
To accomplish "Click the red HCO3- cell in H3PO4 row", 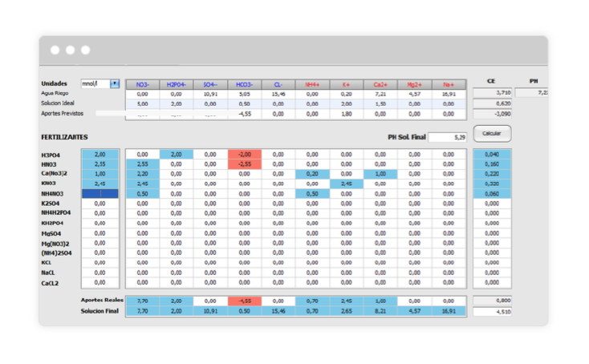I will 244,154.
